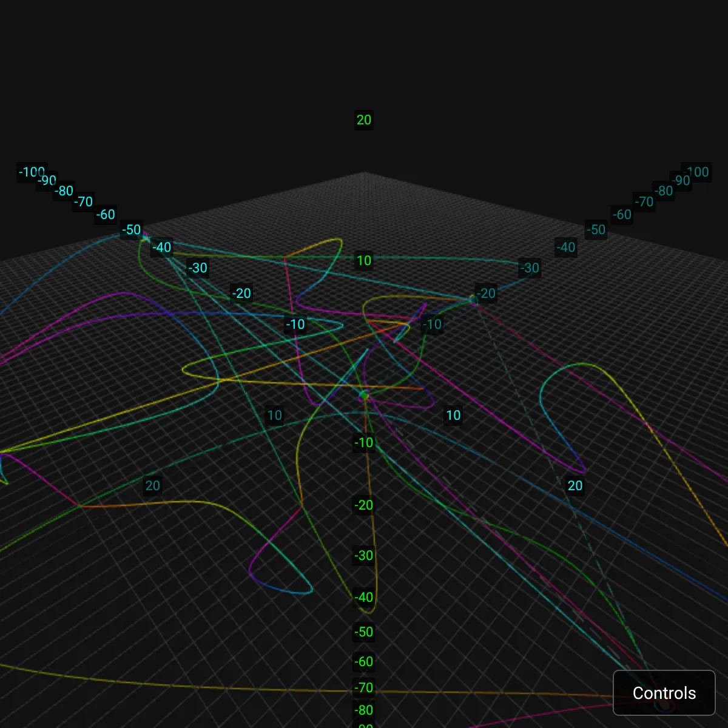Click the green -10 axis label
The width and height of the screenshot is (728, 728).
364,443
